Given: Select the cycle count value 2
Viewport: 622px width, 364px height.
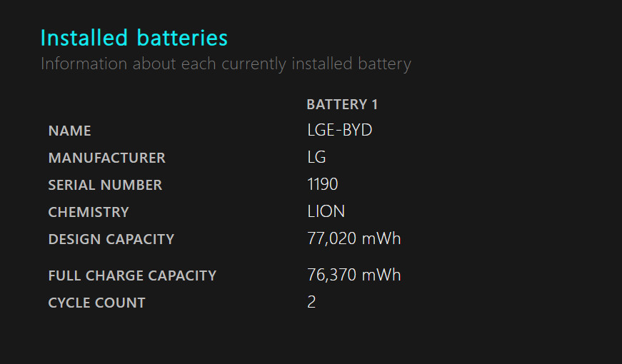Looking at the screenshot, I should pyautogui.click(x=311, y=302).
